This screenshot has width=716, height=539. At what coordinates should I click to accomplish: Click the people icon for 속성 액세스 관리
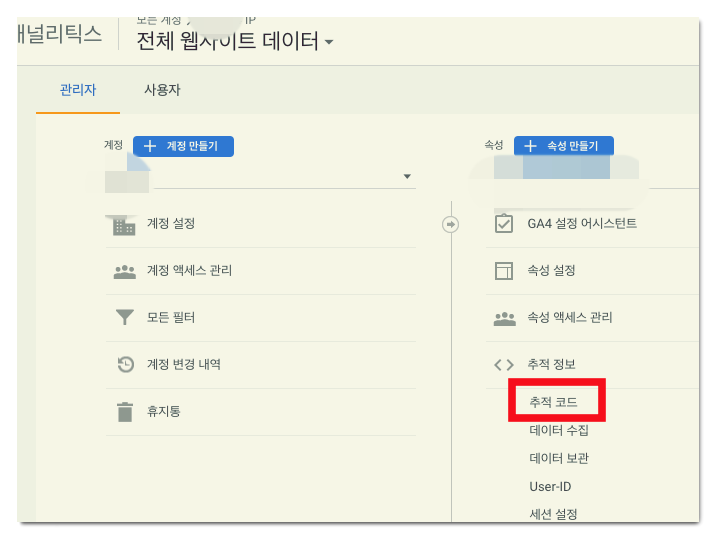[x=505, y=319]
